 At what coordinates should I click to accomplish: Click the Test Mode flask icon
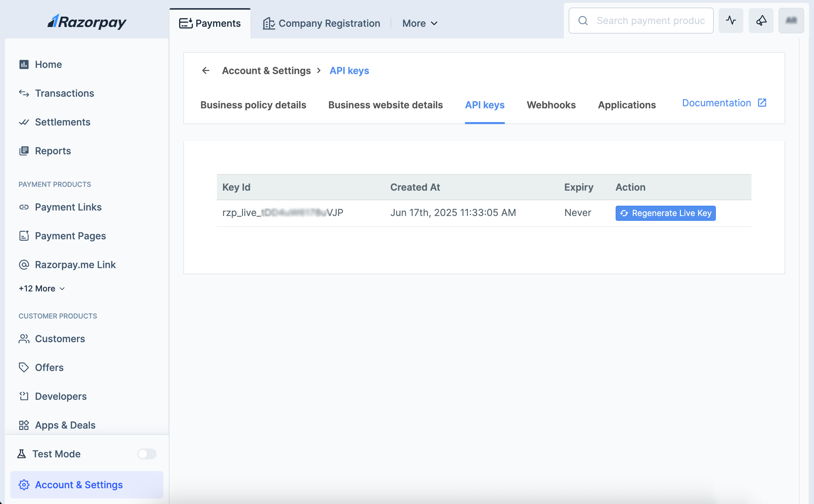pyautogui.click(x=22, y=454)
